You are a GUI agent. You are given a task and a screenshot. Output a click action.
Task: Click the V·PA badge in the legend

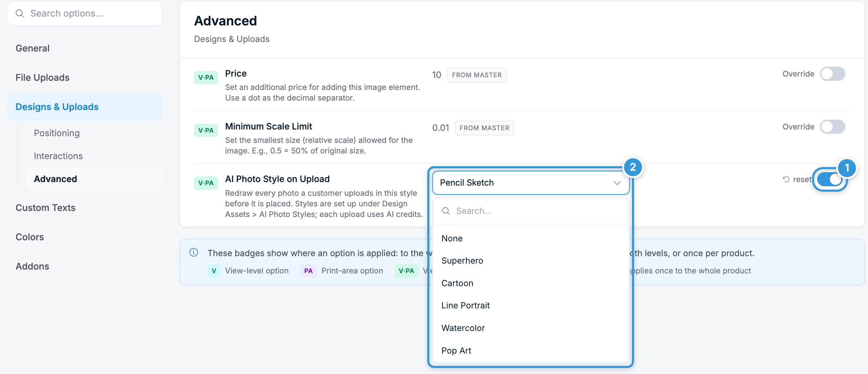[x=406, y=271]
